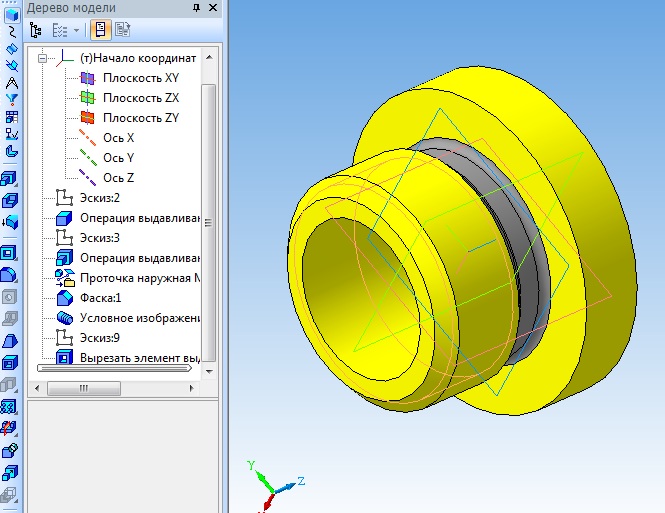This screenshot has height=513, width=665.
Task: Click the horizontal scrollbar thumb
Action: tap(84, 388)
